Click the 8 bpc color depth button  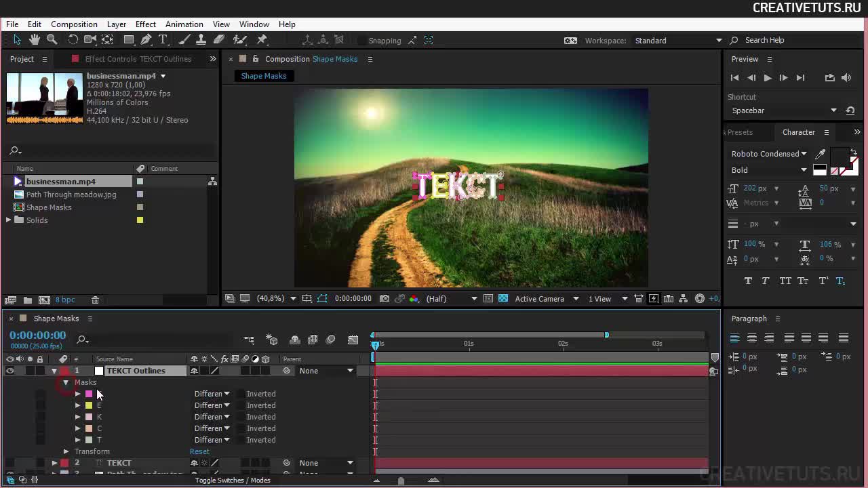pyautogui.click(x=65, y=300)
